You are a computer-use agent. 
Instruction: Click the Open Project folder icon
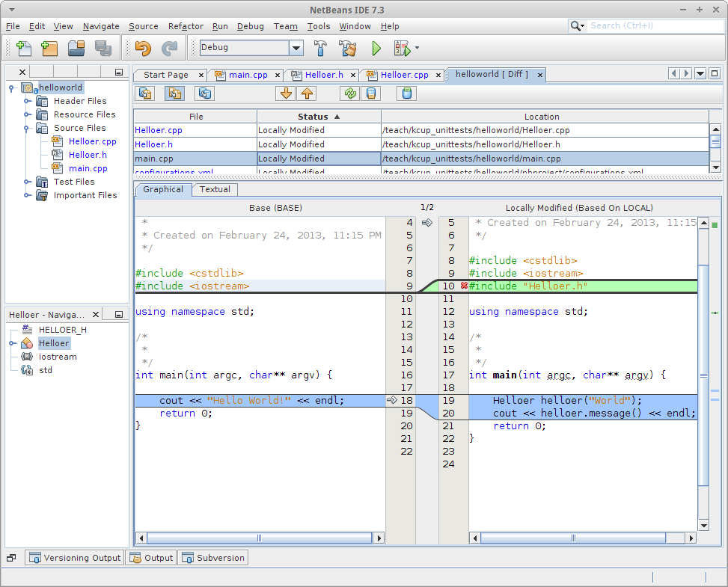tap(76, 48)
